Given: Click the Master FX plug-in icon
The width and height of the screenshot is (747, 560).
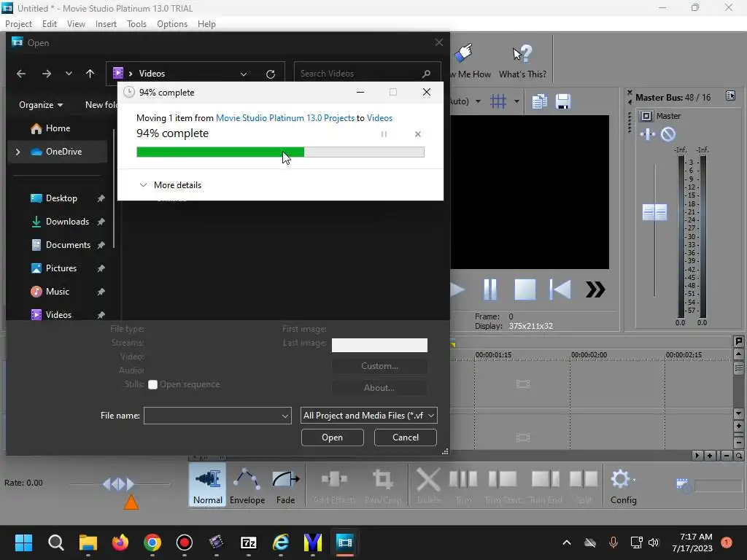Looking at the screenshot, I should point(648,134).
